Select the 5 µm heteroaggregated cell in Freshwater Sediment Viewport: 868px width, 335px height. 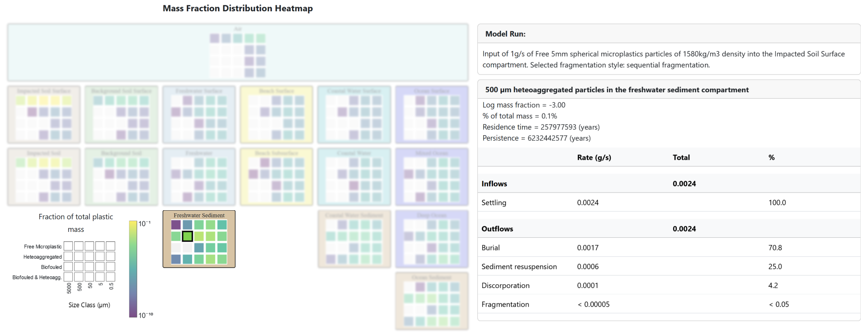click(211, 236)
